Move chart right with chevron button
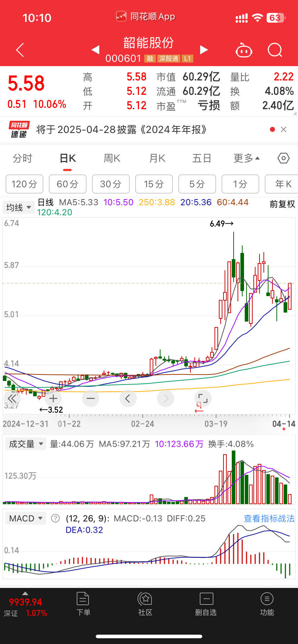This screenshot has height=644, width=298. [x=166, y=398]
